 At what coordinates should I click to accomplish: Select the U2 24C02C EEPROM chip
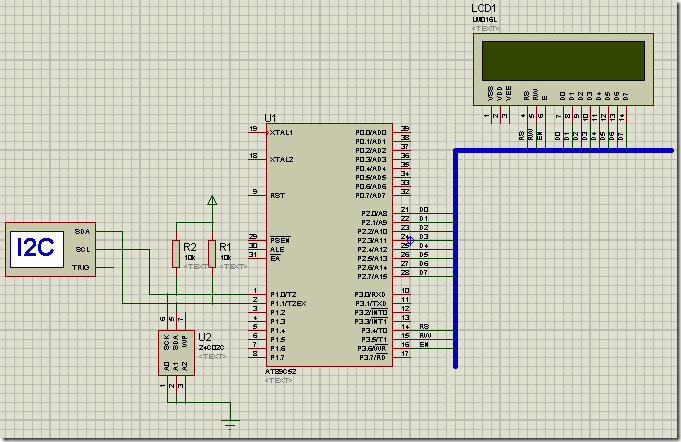176,353
